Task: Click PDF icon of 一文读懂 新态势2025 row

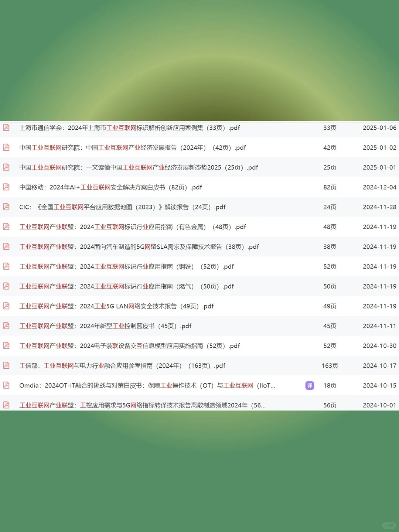Action: tap(6, 167)
